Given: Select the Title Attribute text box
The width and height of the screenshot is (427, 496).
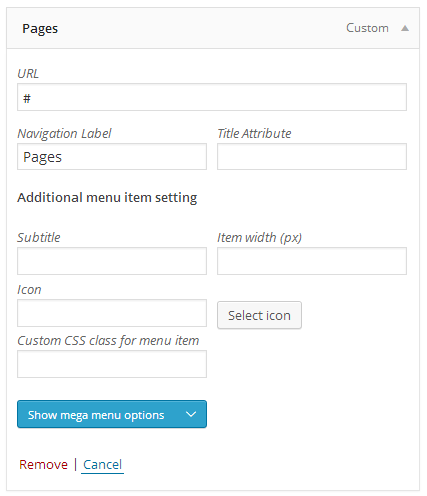Looking at the screenshot, I should point(312,157).
